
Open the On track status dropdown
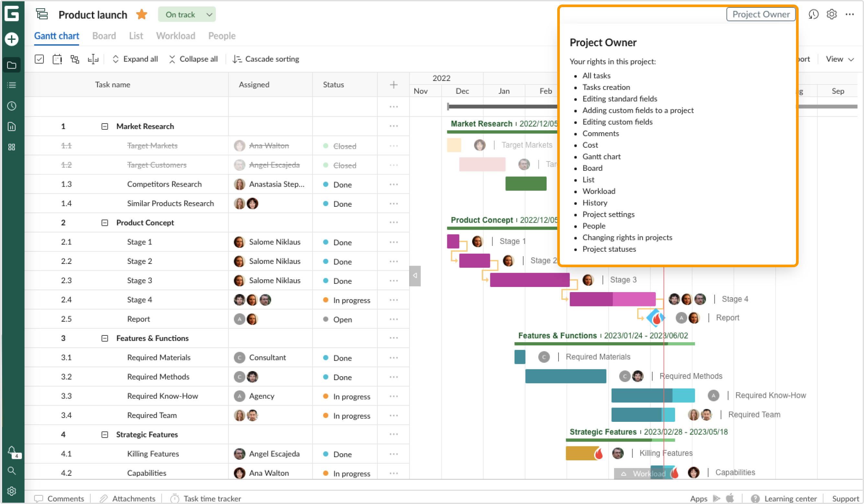(187, 15)
